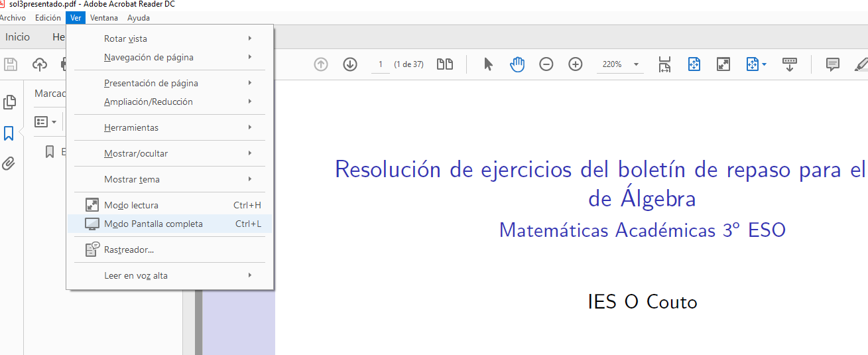Enable Modo Pantalla completa

(153, 224)
